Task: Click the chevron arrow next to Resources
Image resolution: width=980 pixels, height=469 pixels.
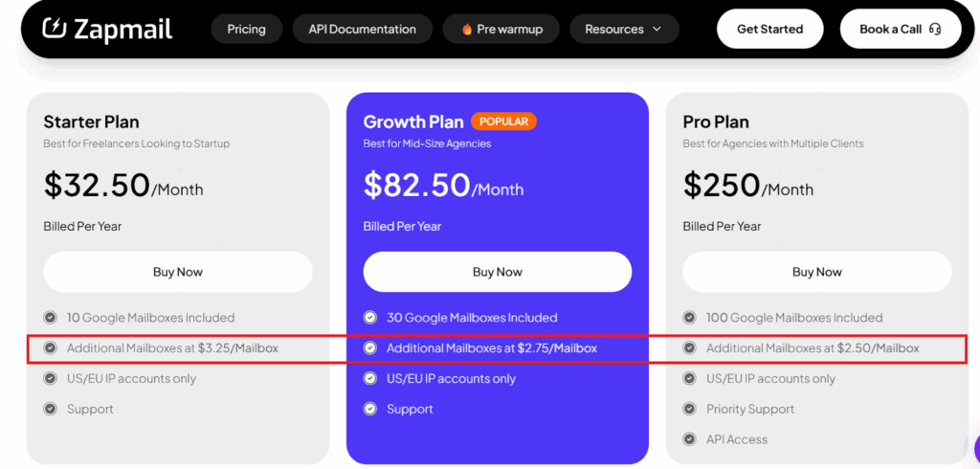Action: coord(657,30)
